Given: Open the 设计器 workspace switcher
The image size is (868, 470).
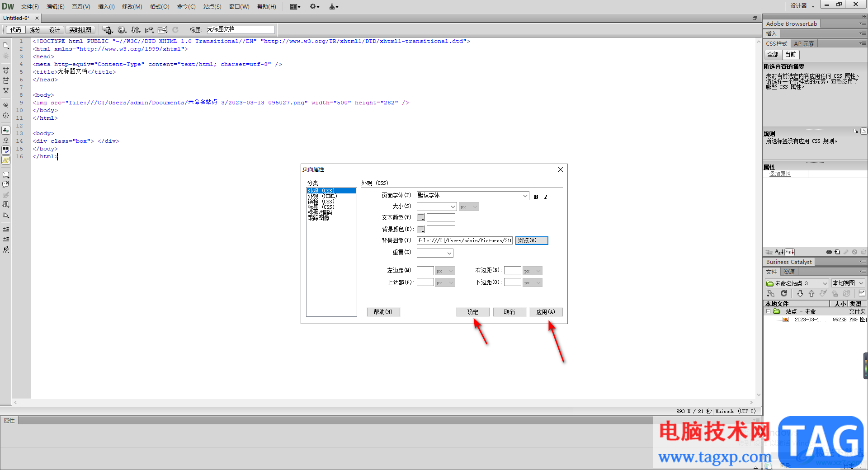Looking at the screenshot, I should pyautogui.click(x=802, y=6).
